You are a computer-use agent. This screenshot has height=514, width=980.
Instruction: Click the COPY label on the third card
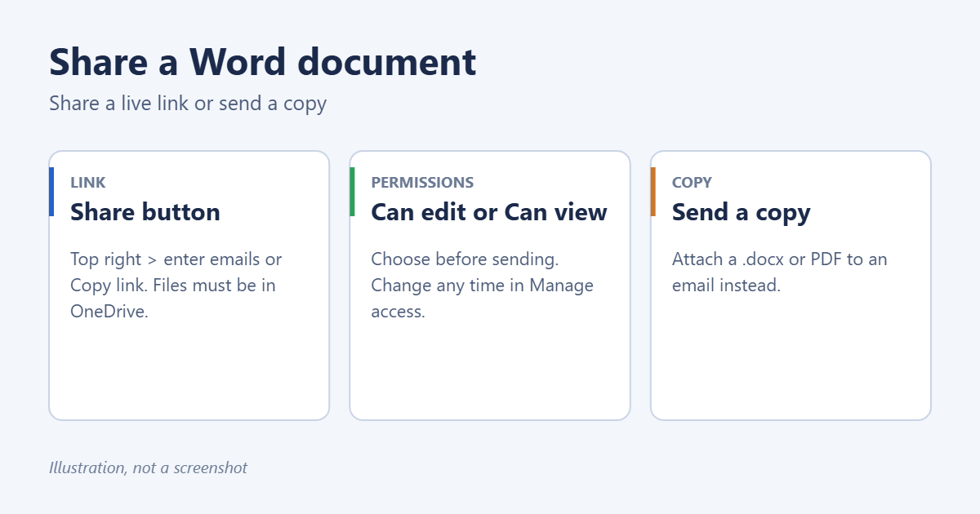click(692, 183)
